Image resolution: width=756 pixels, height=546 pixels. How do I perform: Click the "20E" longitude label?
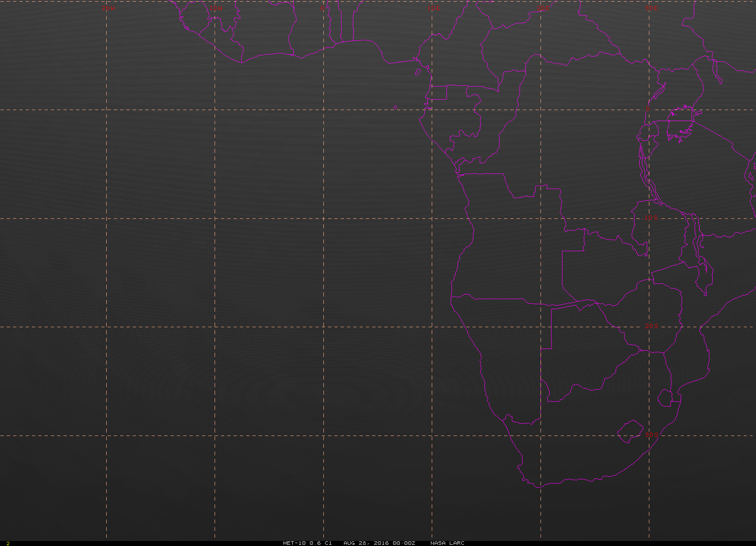pos(543,8)
